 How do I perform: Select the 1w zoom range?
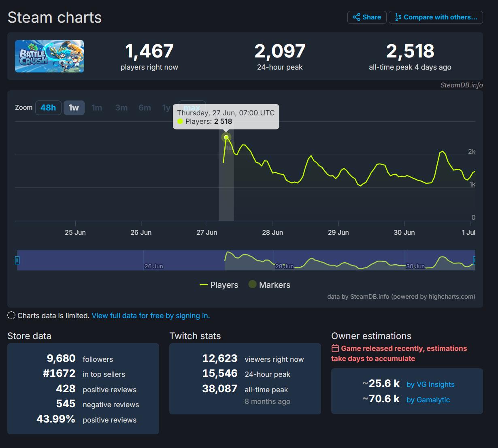(74, 108)
